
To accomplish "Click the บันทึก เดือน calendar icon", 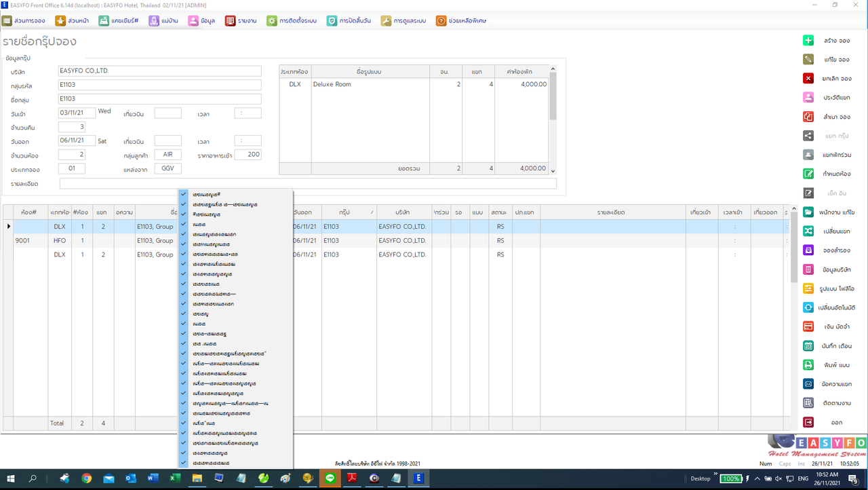I will pos(808,345).
